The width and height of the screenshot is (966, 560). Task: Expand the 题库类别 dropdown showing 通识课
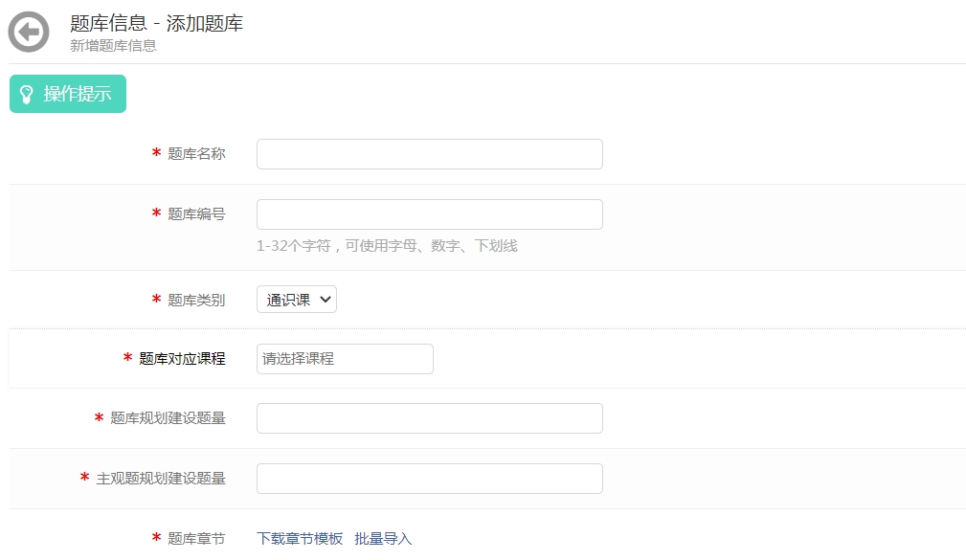296,300
